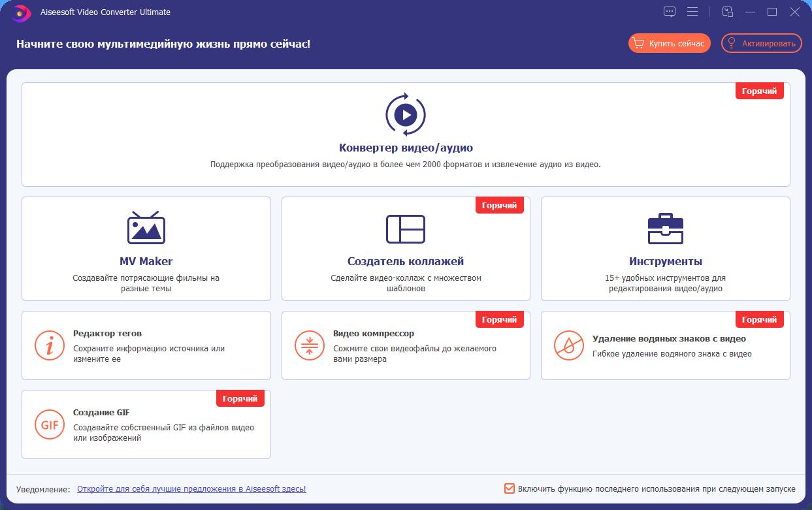Uncheck the last-used function on launch checkbox
Screen dimensions: 812x510
[x=510, y=488]
